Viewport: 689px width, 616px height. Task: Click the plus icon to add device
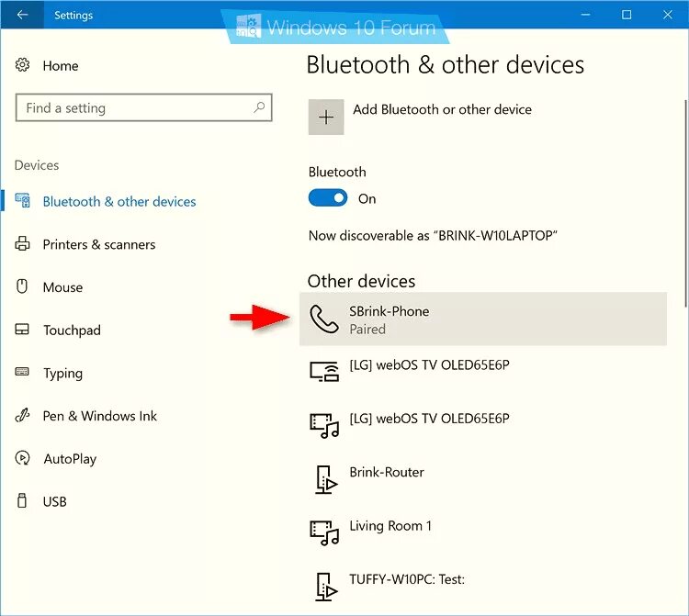[326, 117]
